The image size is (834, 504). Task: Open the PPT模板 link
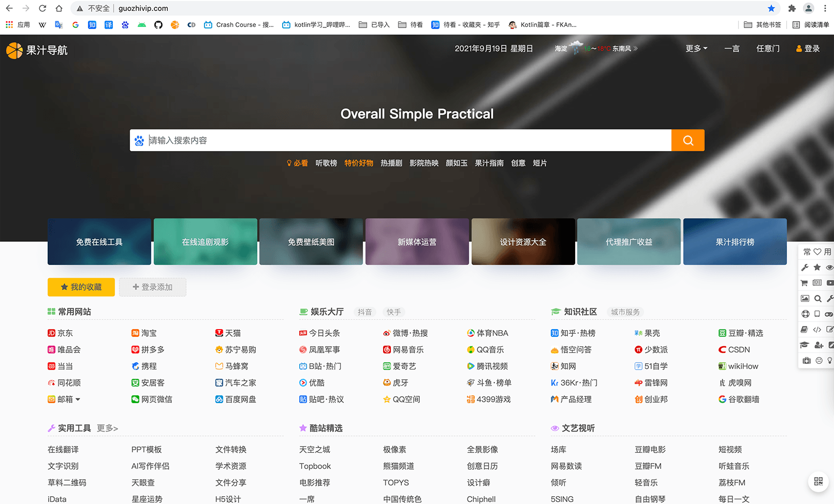click(x=147, y=450)
